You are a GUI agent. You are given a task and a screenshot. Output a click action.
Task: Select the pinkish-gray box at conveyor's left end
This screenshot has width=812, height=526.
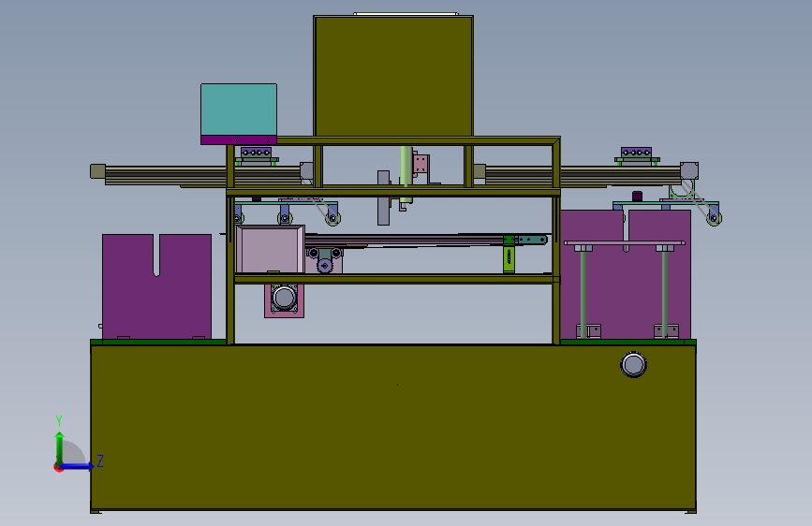[270, 249]
